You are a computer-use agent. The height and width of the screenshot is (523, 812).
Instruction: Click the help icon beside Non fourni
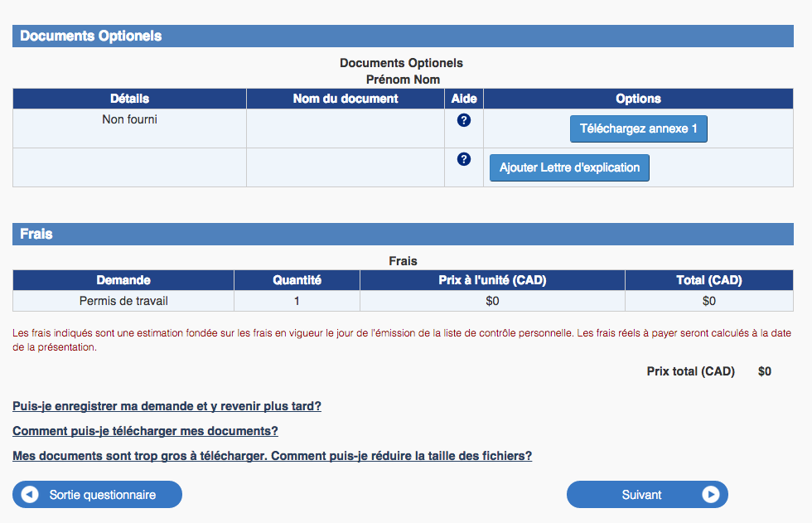(x=464, y=120)
